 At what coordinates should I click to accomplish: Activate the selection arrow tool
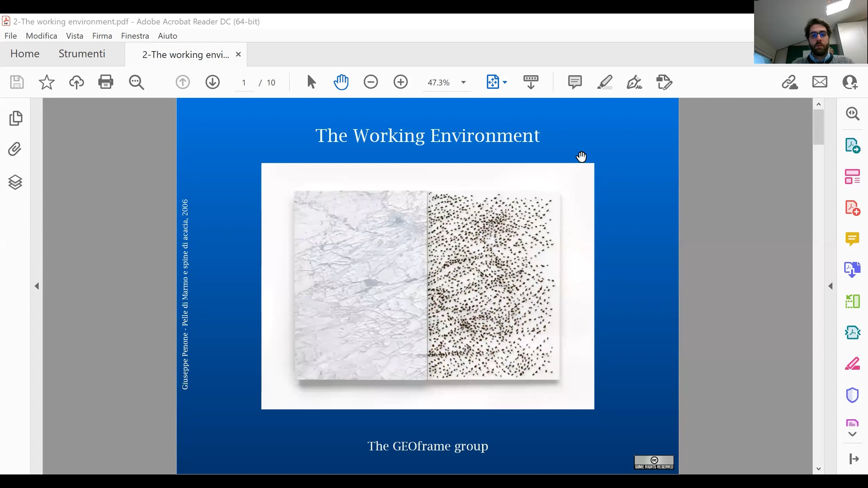tap(311, 82)
